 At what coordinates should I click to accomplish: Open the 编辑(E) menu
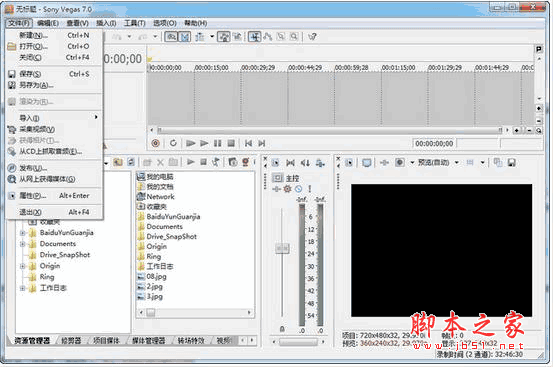point(48,23)
